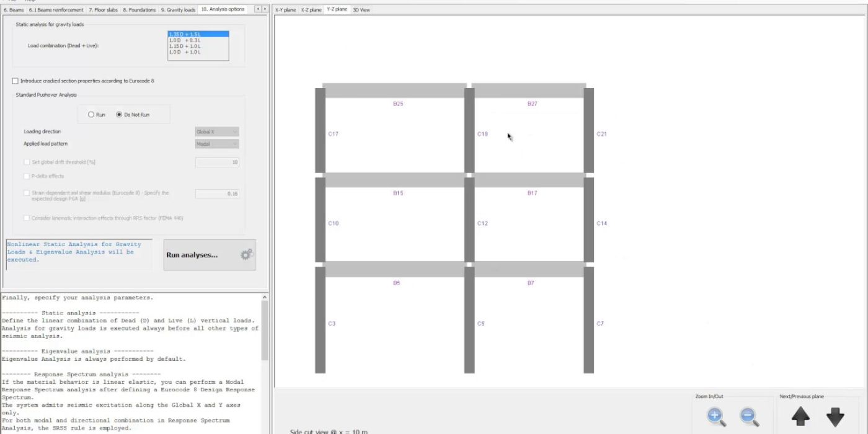Select column label C3

click(x=332, y=323)
